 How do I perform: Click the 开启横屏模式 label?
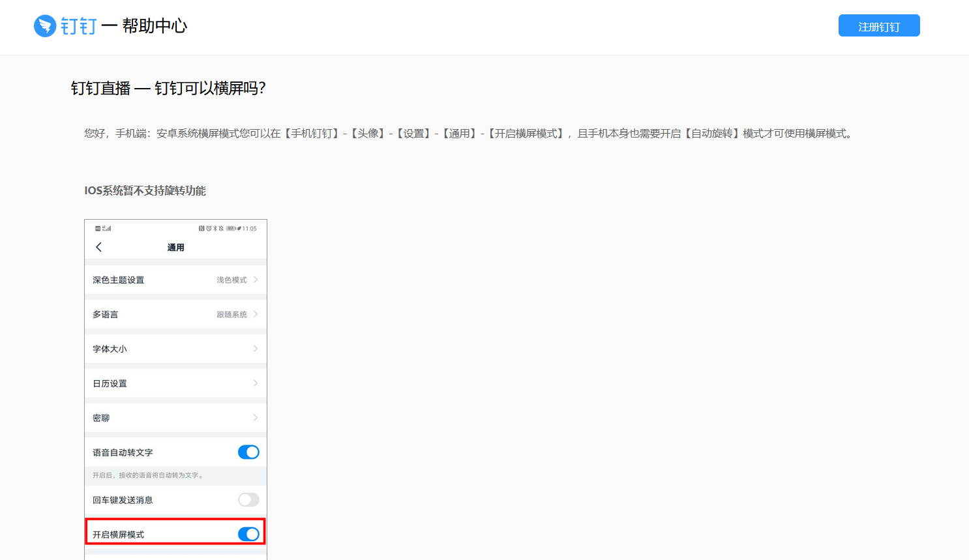click(118, 535)
